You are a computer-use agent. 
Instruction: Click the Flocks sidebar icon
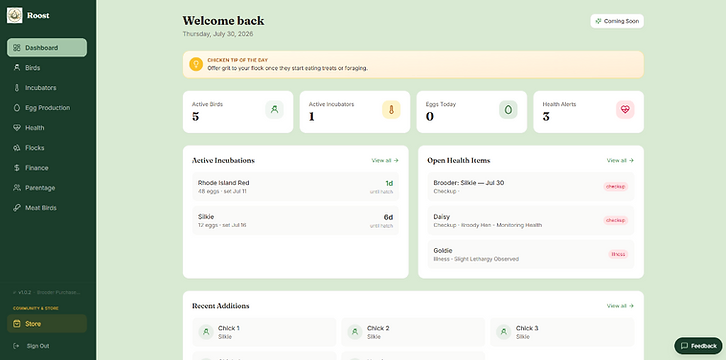[17, 148]
